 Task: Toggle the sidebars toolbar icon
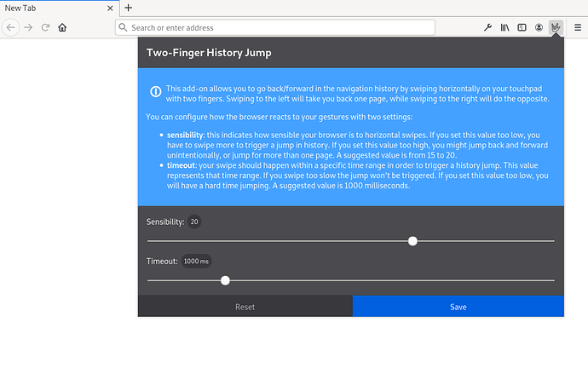click(522, 27)
